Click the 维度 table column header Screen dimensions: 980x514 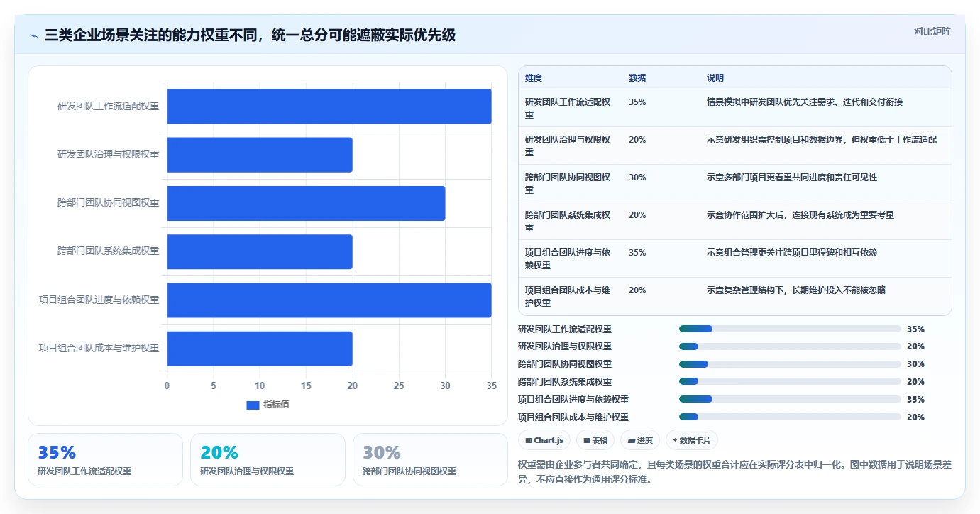[x=534, y=78]
